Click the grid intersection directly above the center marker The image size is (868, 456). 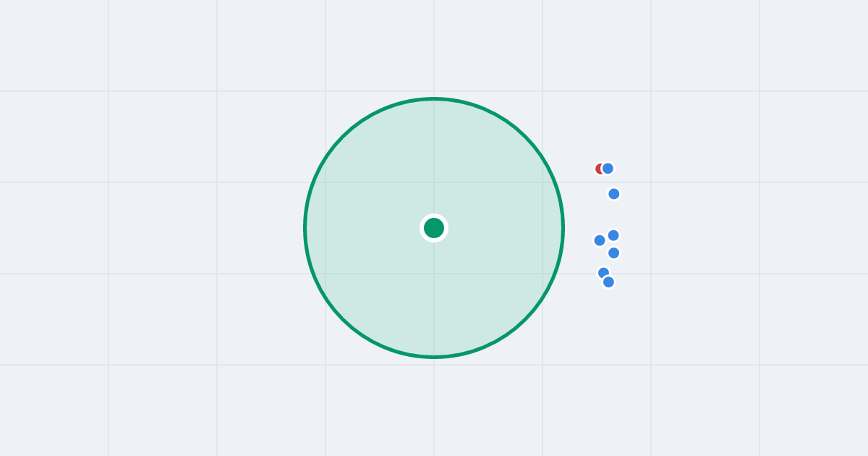(434, 182)
